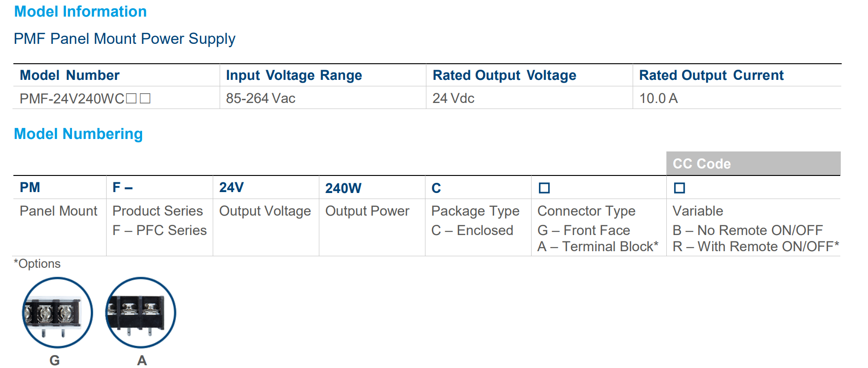
Task: Click the PM code in numbering table
Action: 30,187
